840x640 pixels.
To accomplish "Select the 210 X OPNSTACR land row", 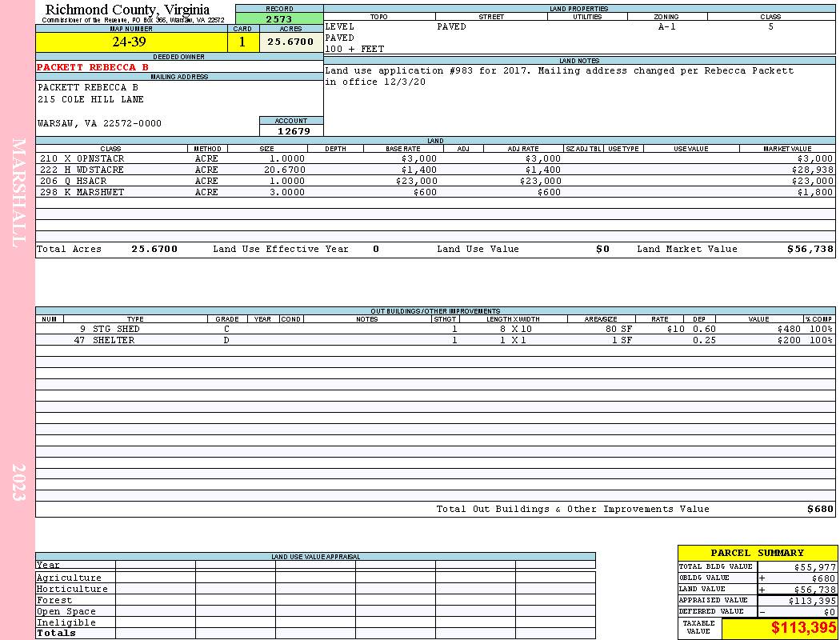I will point(435,158).
